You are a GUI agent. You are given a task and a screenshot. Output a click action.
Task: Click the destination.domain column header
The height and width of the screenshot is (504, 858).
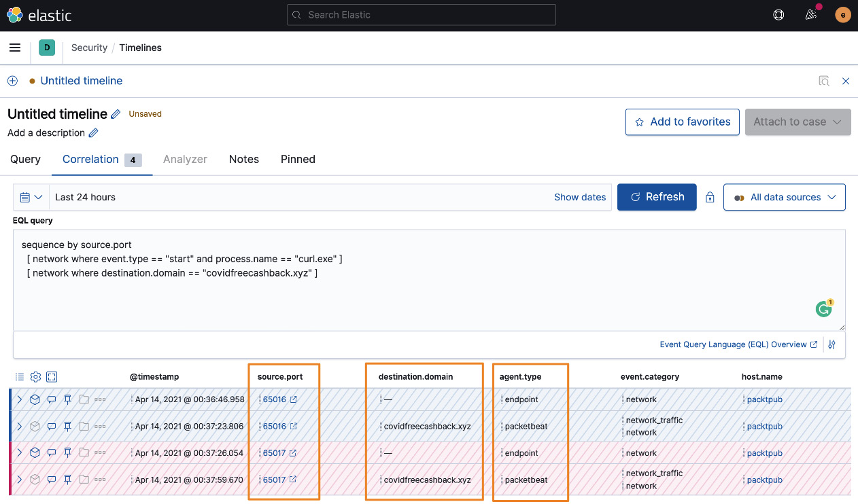415,376
